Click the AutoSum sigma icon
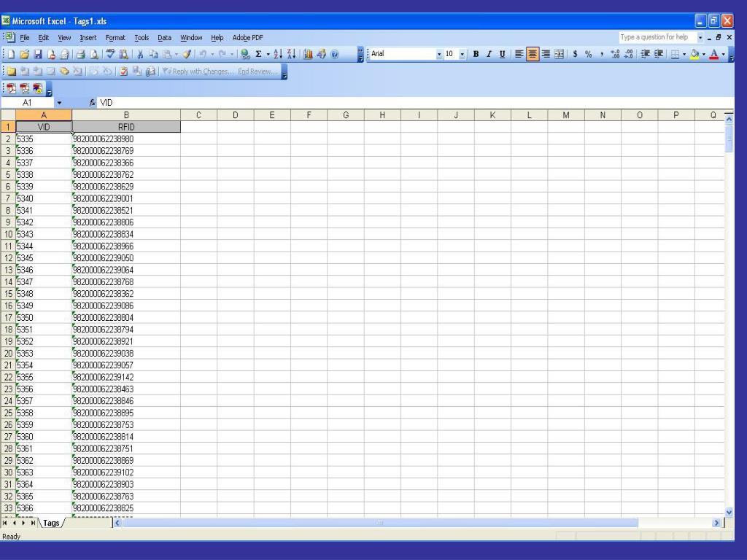This screenshot has width=747, height=560. [x=259, y=54]
